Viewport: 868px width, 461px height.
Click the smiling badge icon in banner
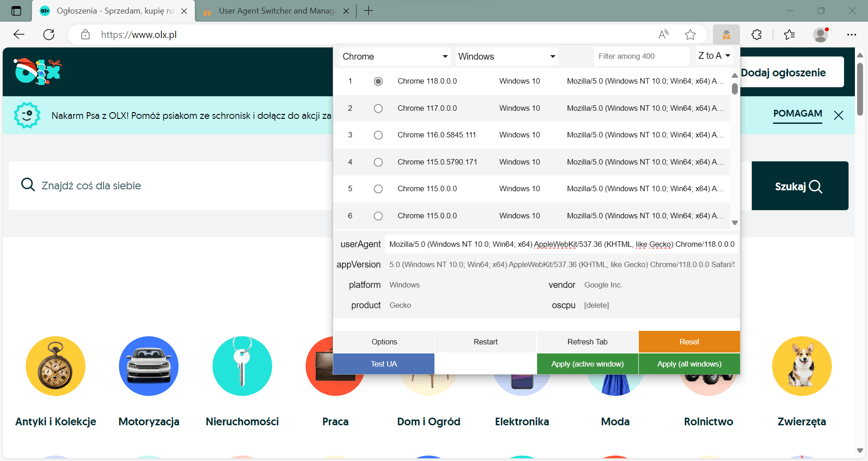(27, 115)
